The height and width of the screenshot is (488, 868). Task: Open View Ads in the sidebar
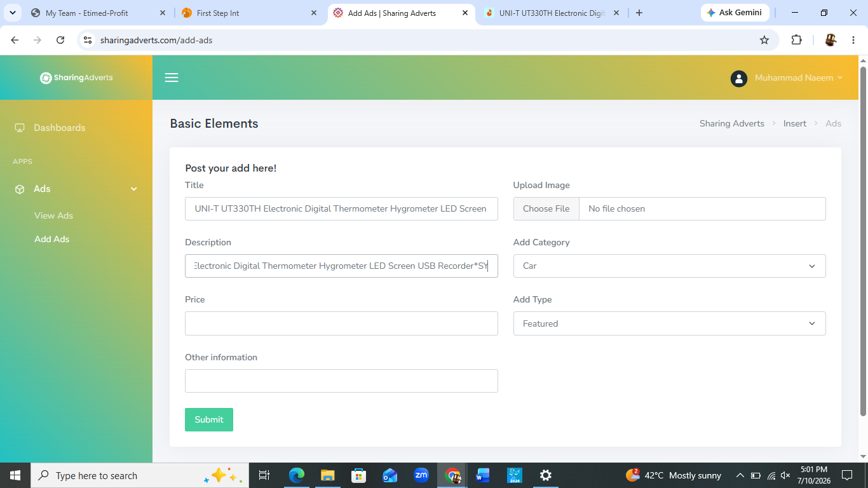click(53, 216)
